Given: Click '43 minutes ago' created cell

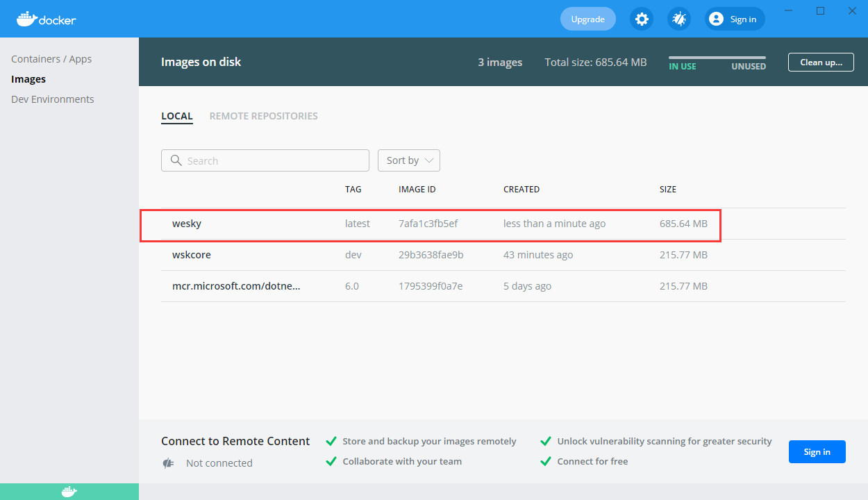Looking at the screenshot, I should point(538,255).
